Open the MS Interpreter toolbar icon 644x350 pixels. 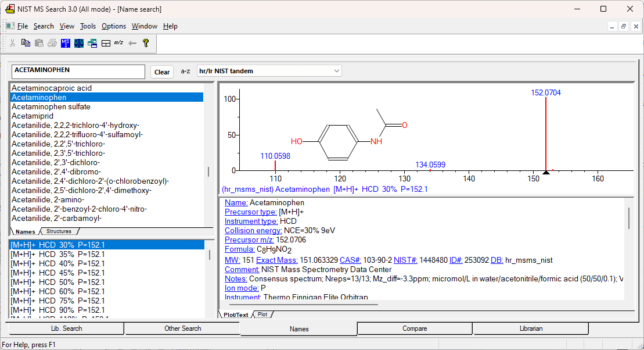click(x=66, y=44)
